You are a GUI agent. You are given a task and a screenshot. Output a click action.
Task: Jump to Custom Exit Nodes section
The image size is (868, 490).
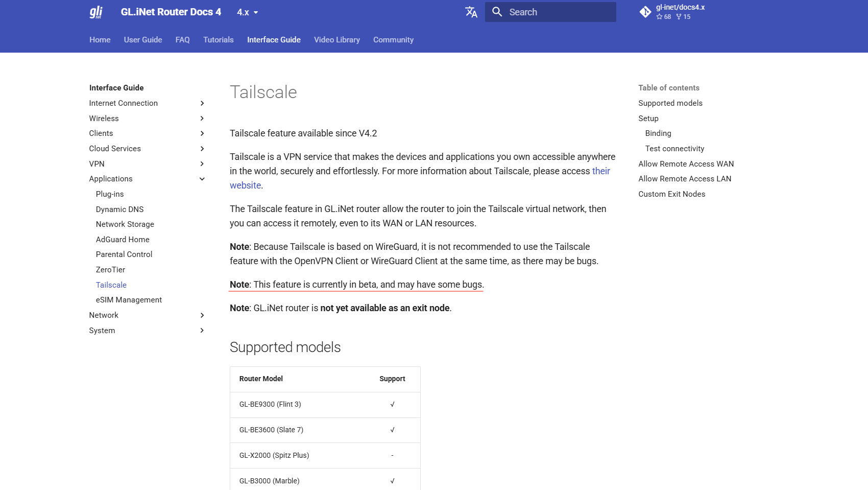[x=671, y=194]
